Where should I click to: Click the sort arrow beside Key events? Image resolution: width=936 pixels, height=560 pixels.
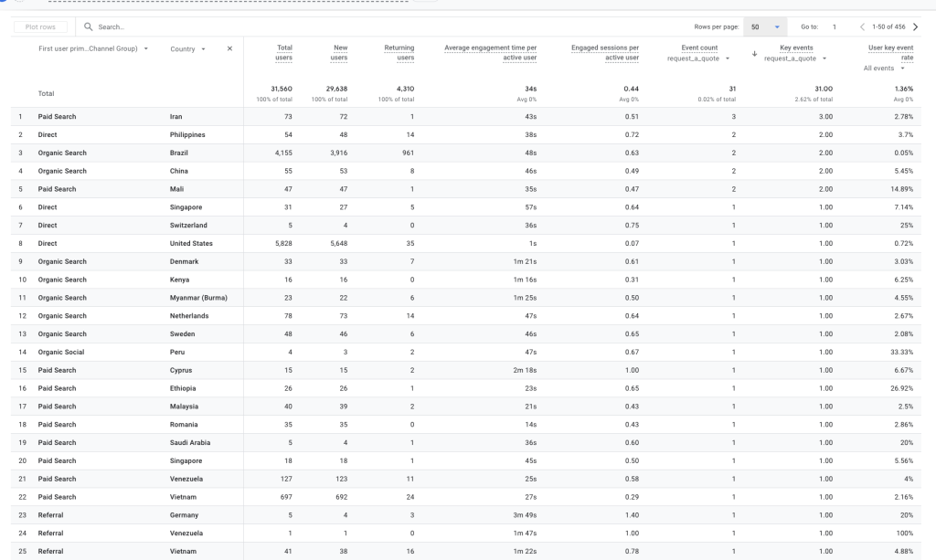pyautogui.click(x=754, y=54)
